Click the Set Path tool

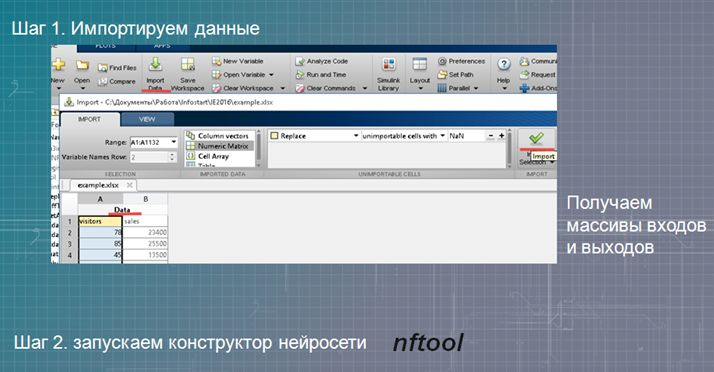click(455, 75)
